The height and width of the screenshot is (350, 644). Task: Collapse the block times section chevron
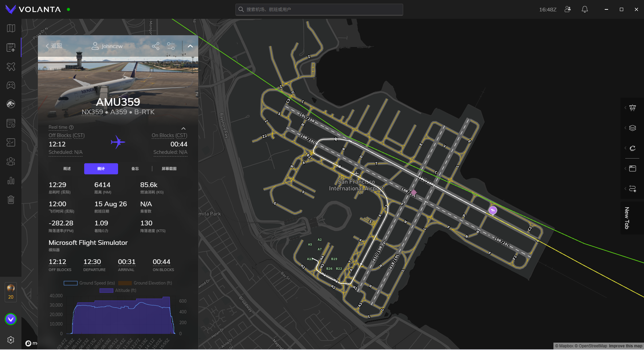coord(183,128)
